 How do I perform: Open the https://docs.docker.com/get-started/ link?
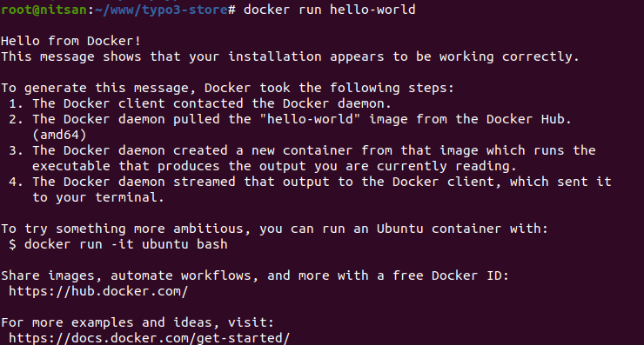149,338
